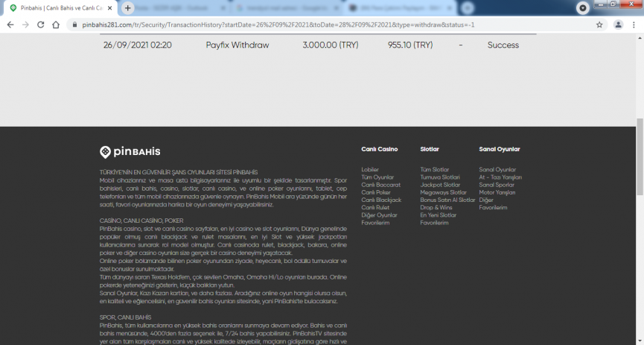The width and height of the screenshot is (644, 345).
Task: Open the En Yeni Slotlar link
Action: click(x=439, y=215)
